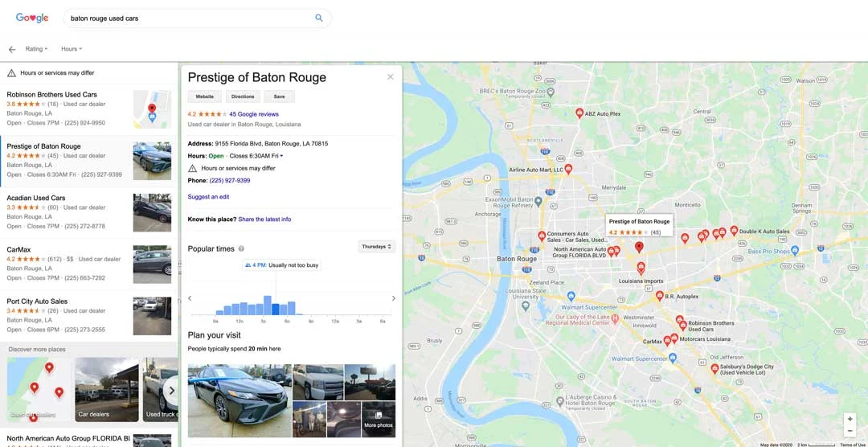Image resolution: width=868 pixels, height=447 pixels.
Task: Open the Popular times help icon
Action: 241,248
